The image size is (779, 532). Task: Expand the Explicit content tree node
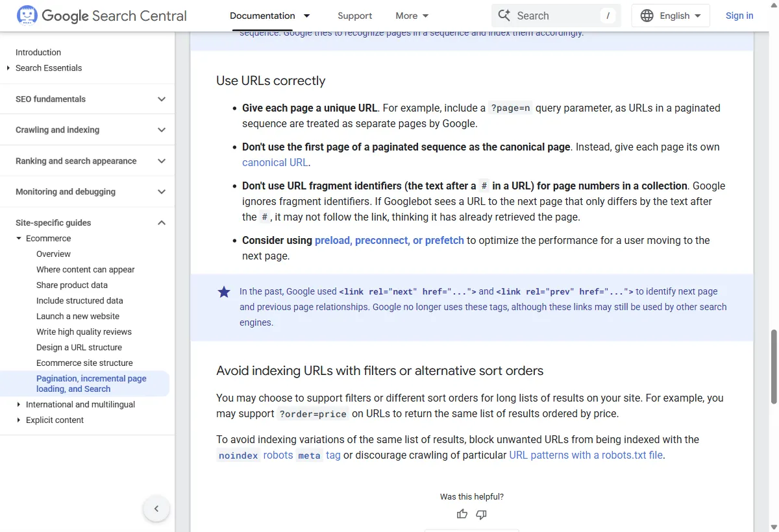click(x=19, y=420)
